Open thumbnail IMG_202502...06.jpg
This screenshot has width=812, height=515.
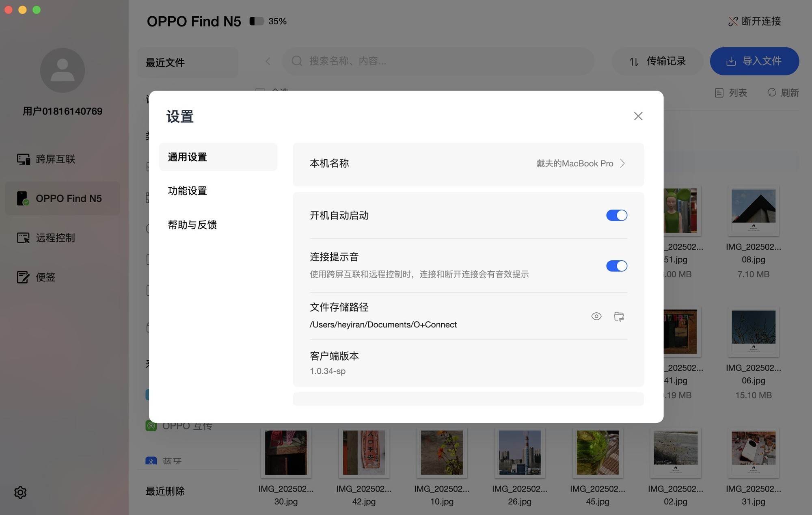pos(754,332)
